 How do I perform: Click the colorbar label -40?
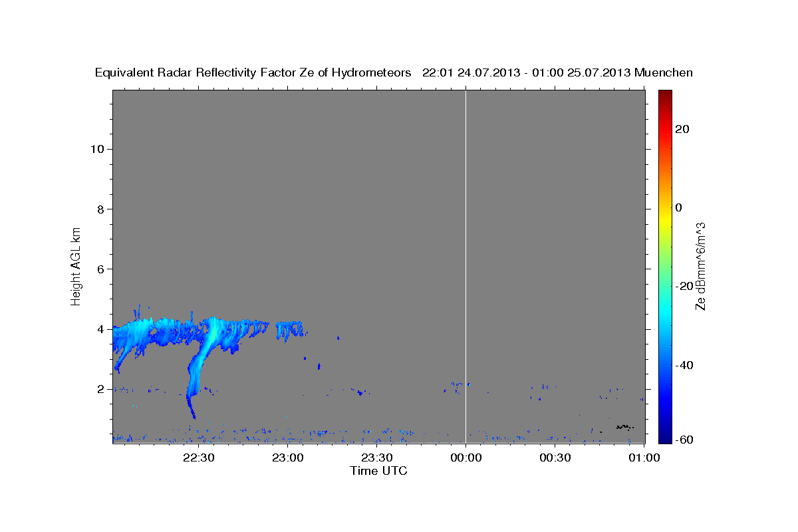[x=684, y=365]
